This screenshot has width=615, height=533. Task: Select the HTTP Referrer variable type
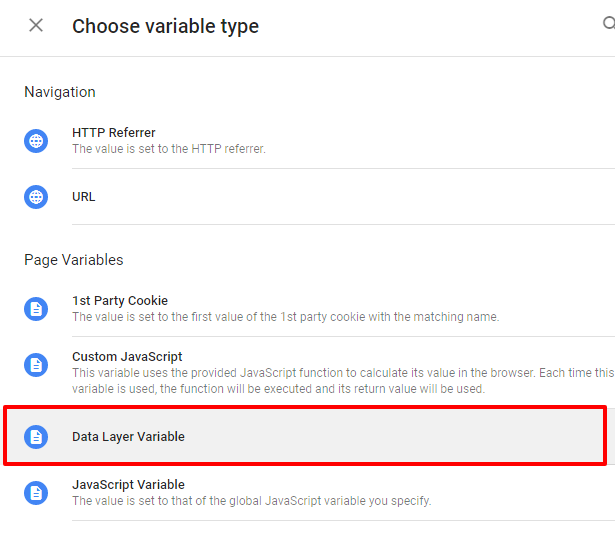coord(114,133)
